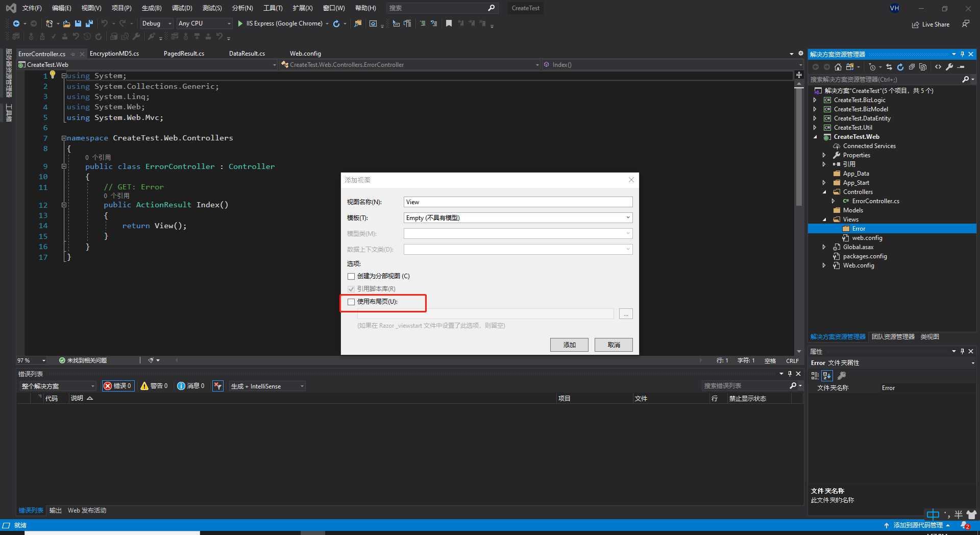Click the browser refresh icon beside IIS Express

pyautogui.click(x=336, y=23)
